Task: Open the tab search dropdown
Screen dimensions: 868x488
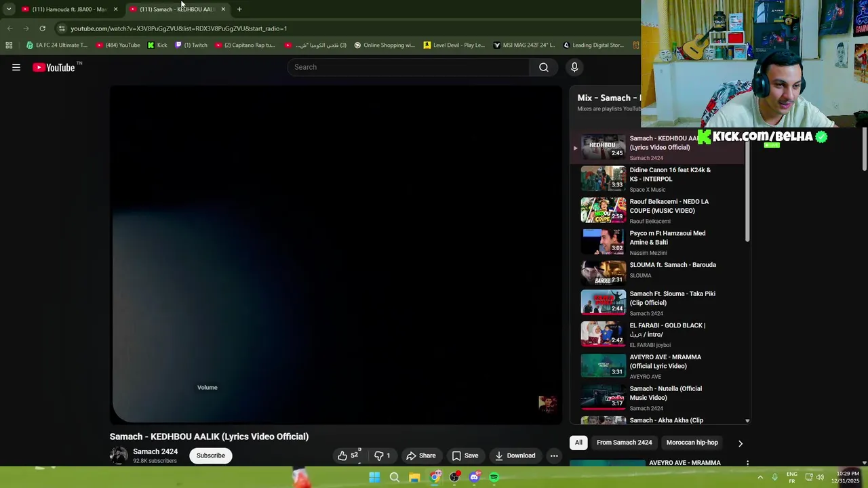Action: click(8, 9)
